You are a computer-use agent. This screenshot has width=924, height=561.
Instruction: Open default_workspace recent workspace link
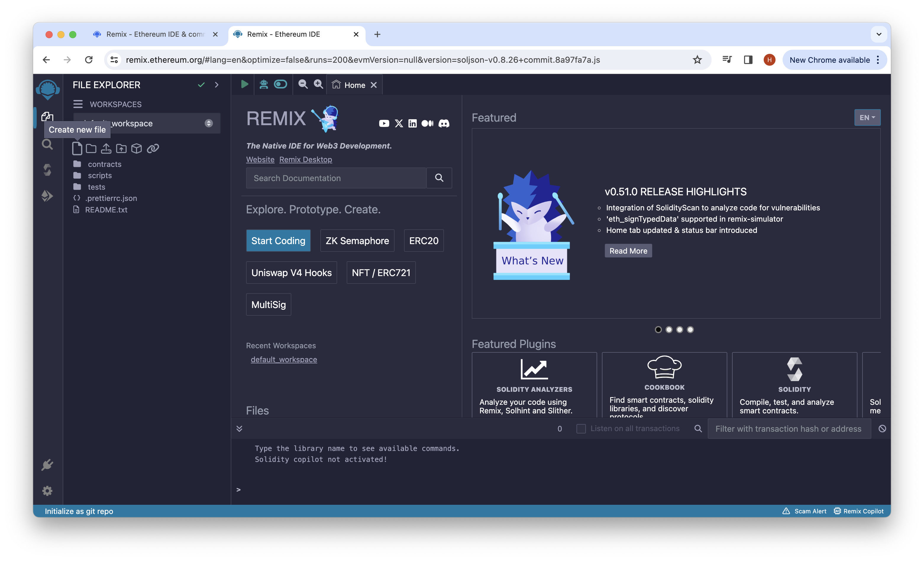pyautogui.click(x=284, y=360)
